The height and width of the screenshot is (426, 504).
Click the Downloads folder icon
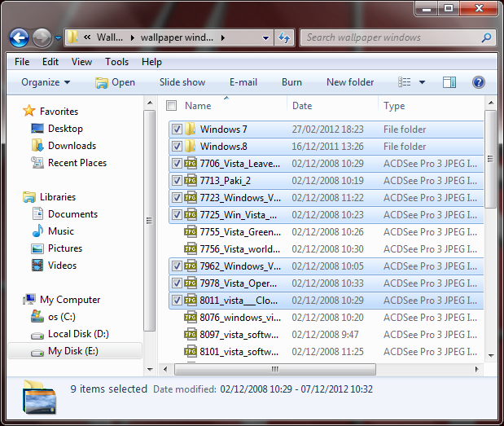(x=37, y=145)
